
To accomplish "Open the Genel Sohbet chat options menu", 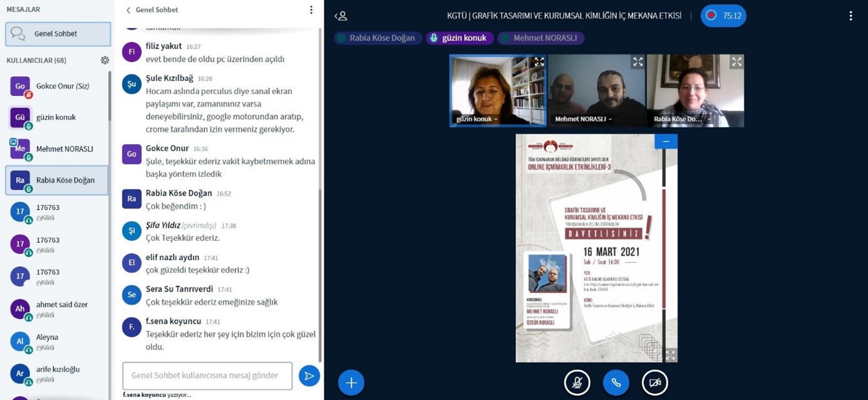I will pyautogui.click(x=311, y=10).
